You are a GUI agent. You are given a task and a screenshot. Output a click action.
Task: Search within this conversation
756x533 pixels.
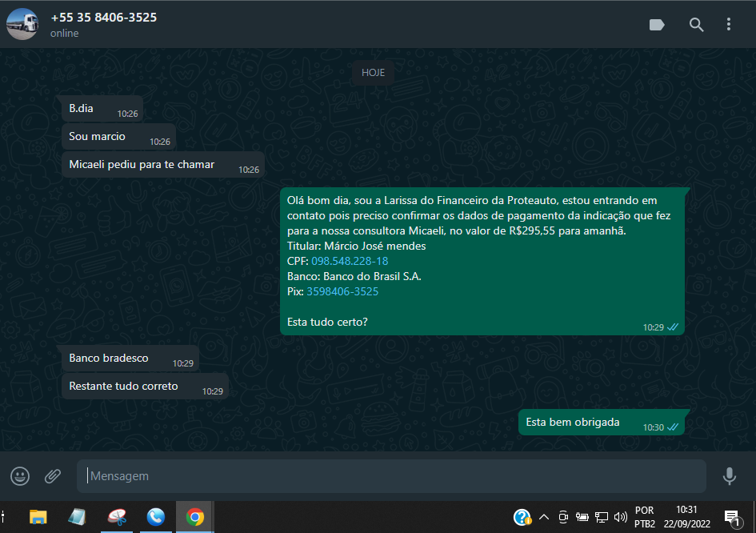click(x=696, y=25)
